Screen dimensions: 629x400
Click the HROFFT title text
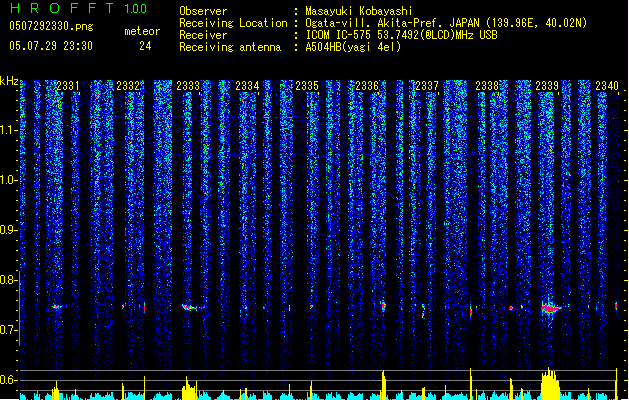click(63, 8)
